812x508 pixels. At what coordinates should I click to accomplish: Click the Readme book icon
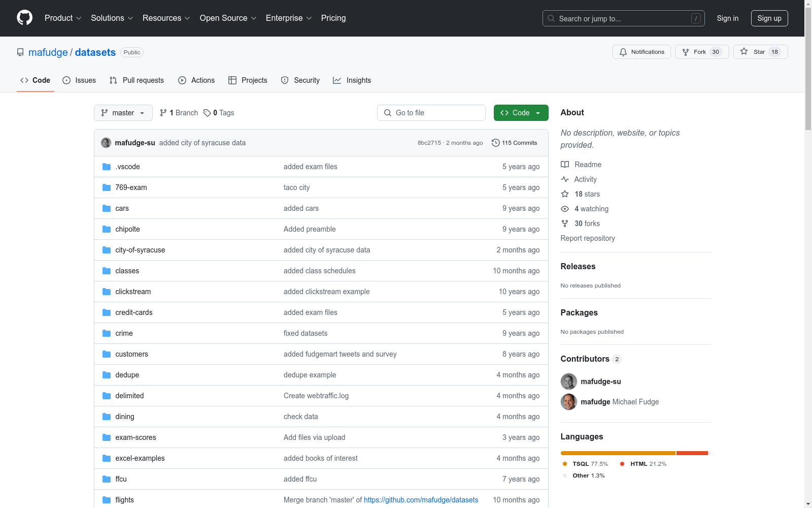[x=565, y=165]
